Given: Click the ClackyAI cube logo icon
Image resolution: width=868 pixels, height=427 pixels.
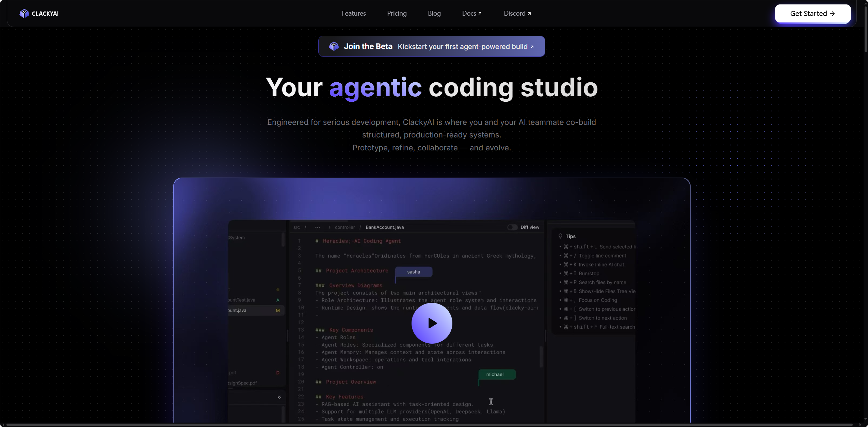Looking at the screenshot, I should pyautogui.click(x=24, y=13).
